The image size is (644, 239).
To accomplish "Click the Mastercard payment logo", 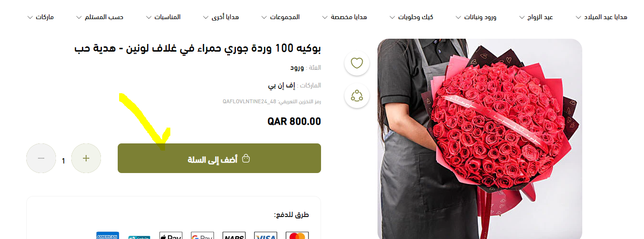I will [x=297, y=236].
